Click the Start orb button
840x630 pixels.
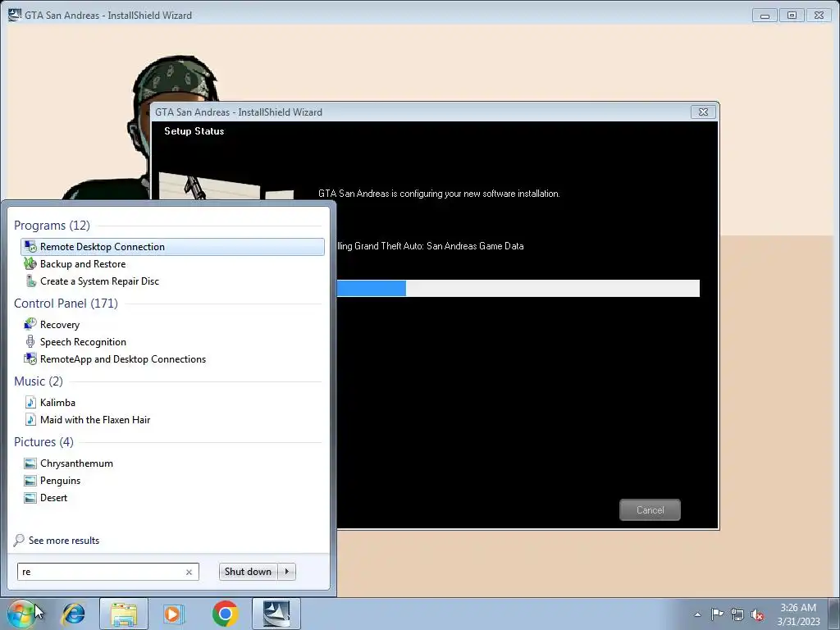[21, 614]
